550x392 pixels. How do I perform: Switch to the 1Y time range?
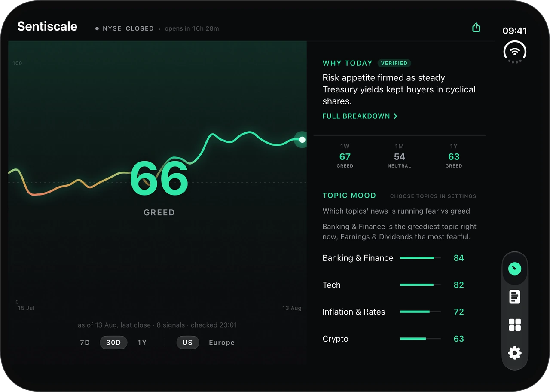[x=142, y=343]
